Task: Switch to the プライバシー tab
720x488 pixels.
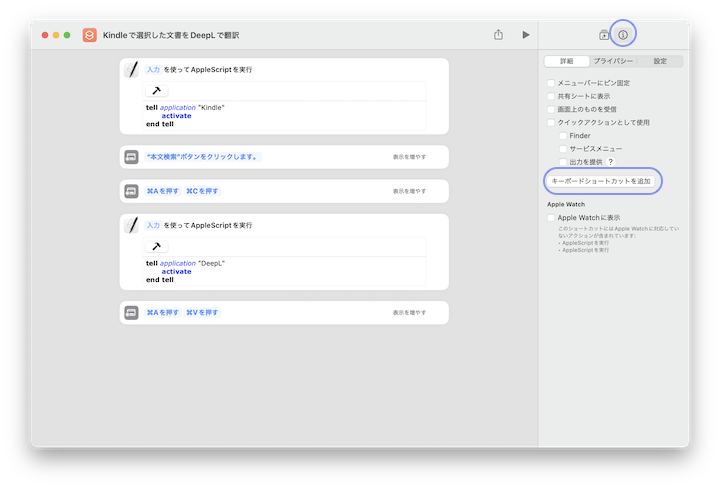Action: click(x=613, y=61)
